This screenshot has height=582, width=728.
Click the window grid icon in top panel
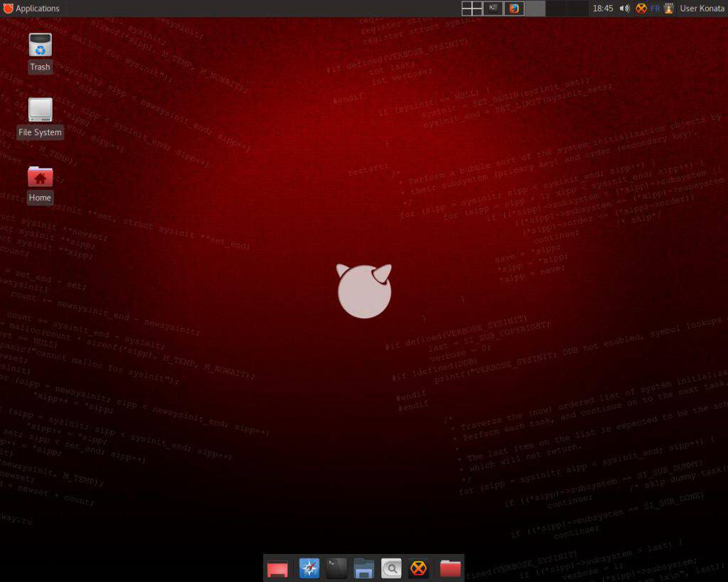point(472,9)
